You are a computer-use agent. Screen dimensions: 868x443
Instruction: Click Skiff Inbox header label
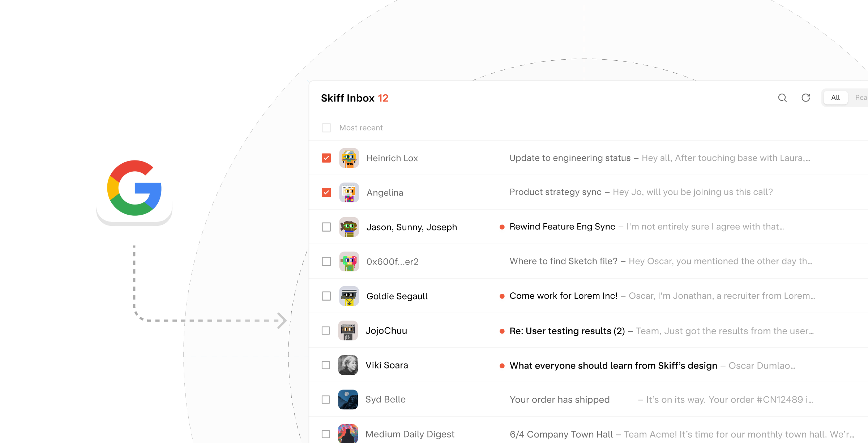pos(347,97)
